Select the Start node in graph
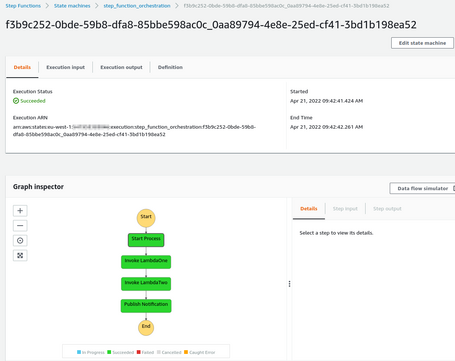 [146, 218]
